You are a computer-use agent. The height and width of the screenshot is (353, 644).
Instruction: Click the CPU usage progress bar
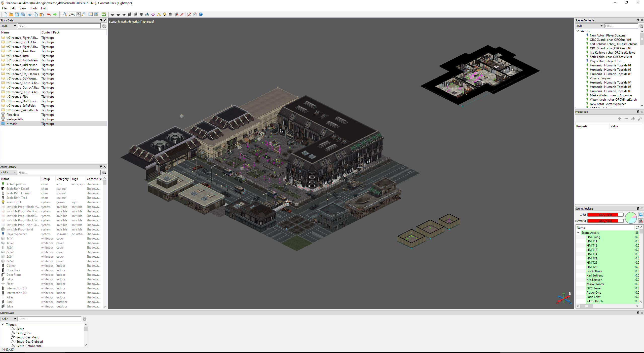click(605, 215)
